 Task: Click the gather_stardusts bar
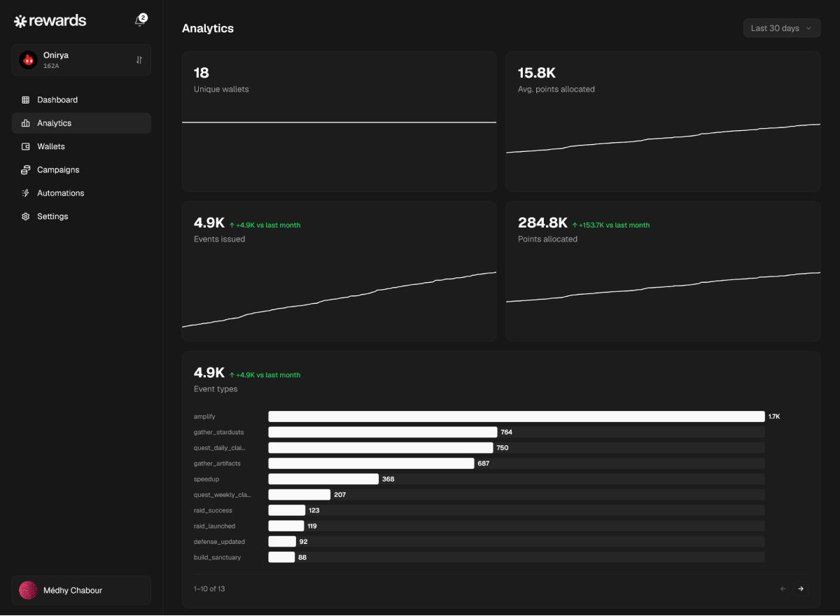coord(383,432)
